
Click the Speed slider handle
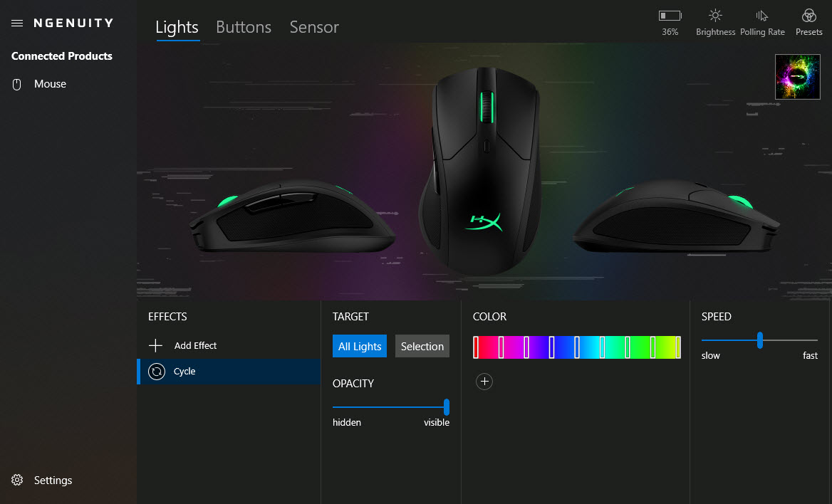[x=760, y=340]
